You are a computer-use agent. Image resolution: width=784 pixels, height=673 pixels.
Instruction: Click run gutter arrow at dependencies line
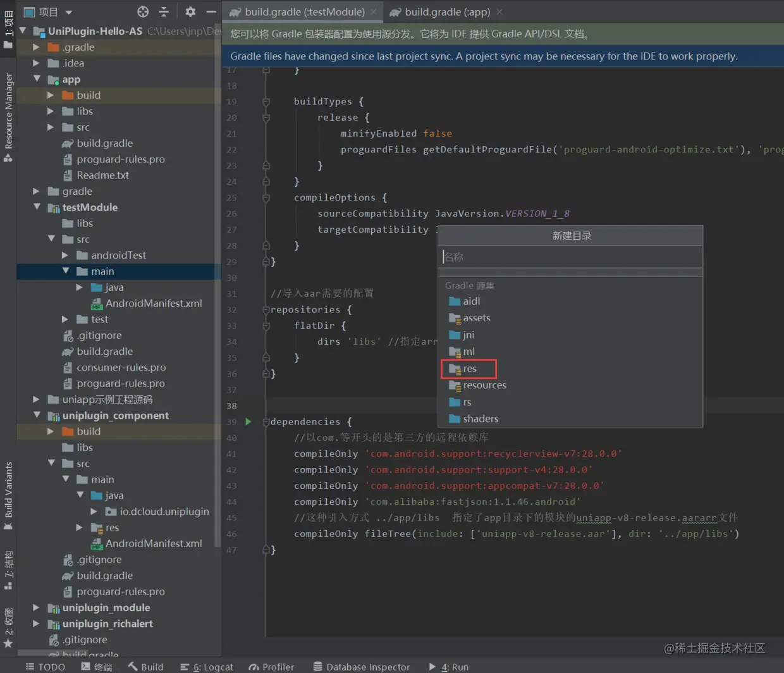248,421
